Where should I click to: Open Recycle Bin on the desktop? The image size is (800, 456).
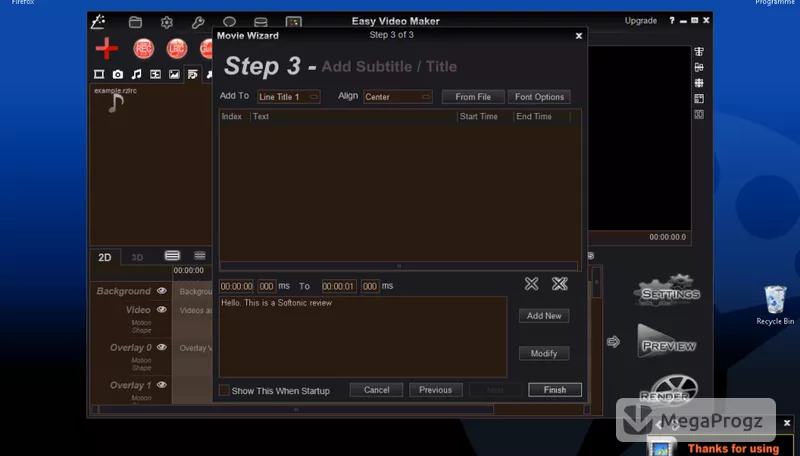[x=775, y=305]
